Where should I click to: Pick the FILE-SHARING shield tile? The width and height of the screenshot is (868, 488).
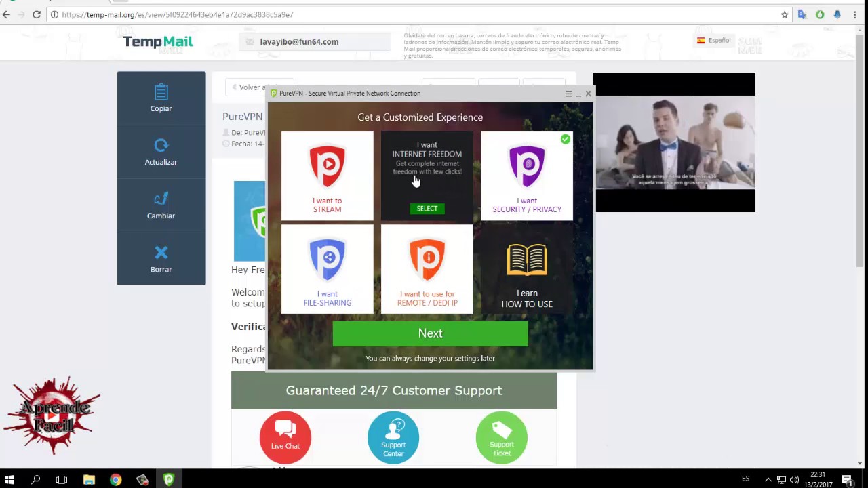(327, 269)
